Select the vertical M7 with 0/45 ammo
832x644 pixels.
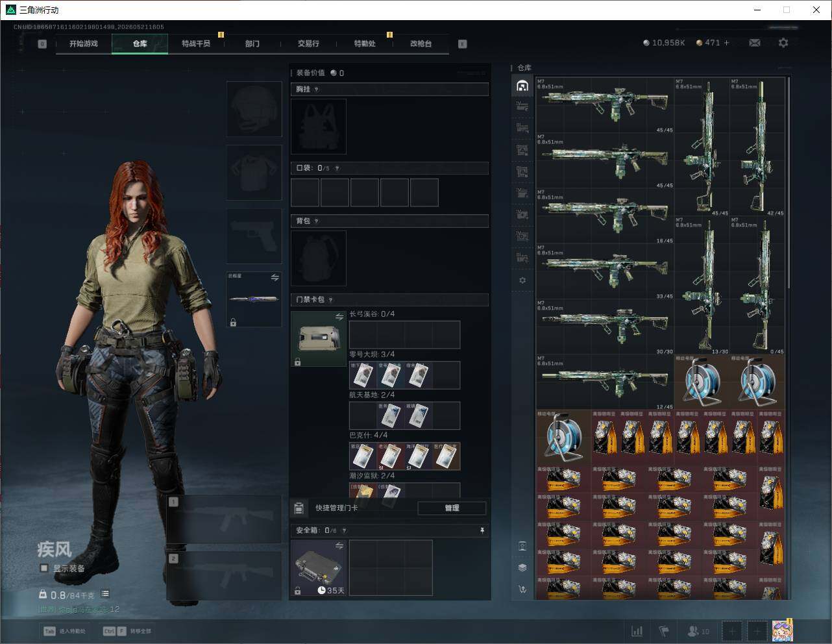tap(757, 286)
